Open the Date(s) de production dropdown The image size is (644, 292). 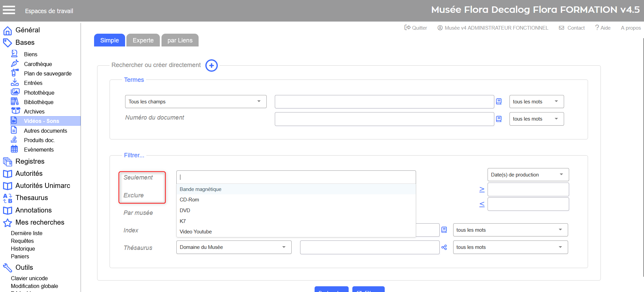tap(528, 174)
